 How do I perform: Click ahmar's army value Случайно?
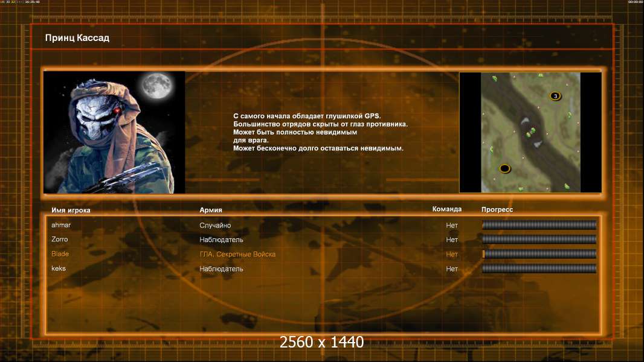click(x=215, y=225)
